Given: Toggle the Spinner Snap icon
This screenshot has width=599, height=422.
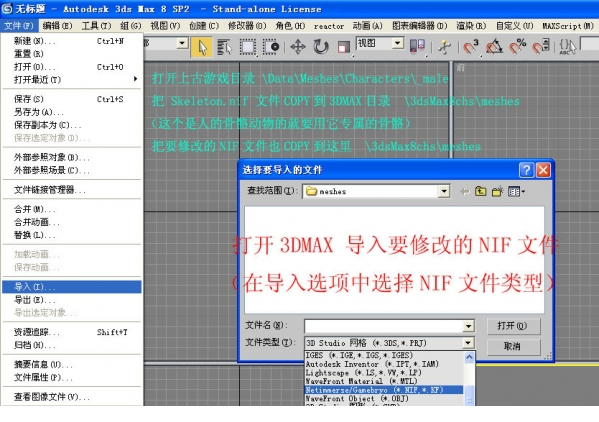Looking at the screenshot, I should point(541,47).
